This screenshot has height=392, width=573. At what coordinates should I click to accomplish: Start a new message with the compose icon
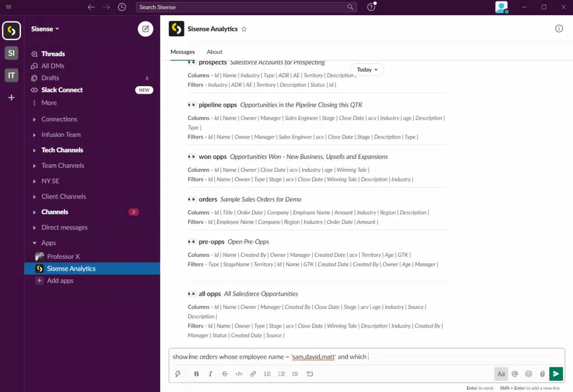(145, 29)
